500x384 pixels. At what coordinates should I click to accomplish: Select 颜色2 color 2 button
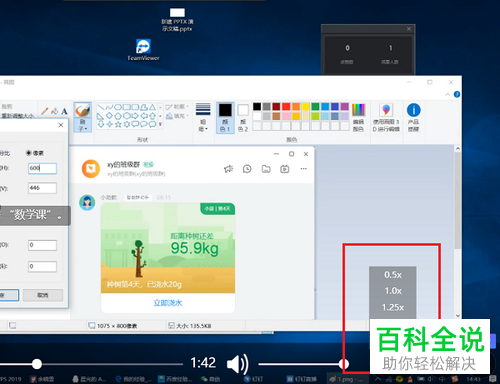pyautogui.click(x=243, y=117)
